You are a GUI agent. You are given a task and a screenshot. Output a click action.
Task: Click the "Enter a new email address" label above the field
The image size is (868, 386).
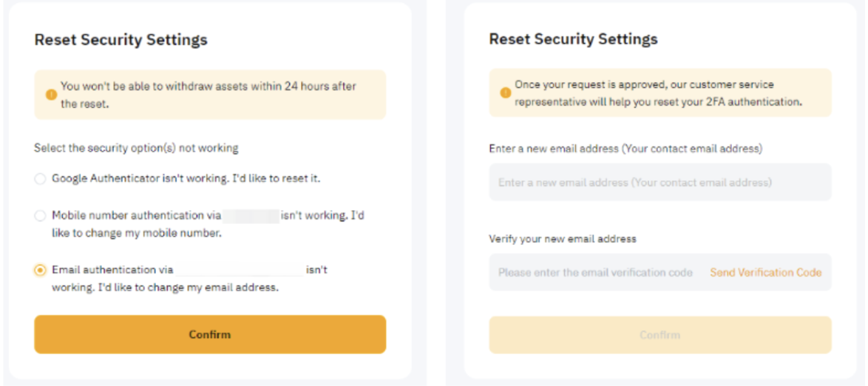625,149
